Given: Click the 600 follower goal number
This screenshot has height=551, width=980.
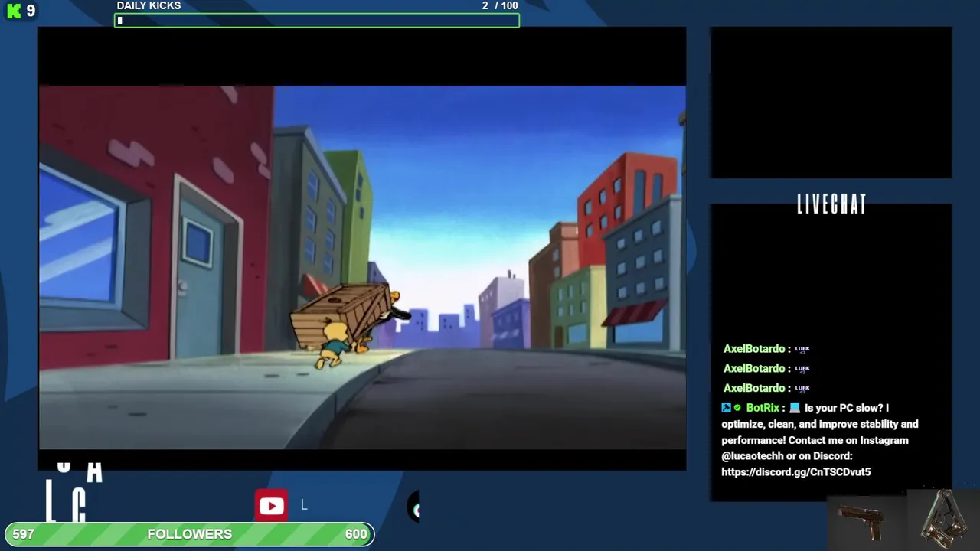Looking at the screenshot, I should pyautogui.click(x=356, y=534).
